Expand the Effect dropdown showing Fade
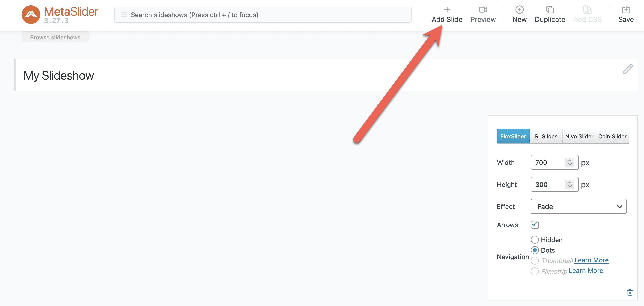644x306 pixels. 578,207
